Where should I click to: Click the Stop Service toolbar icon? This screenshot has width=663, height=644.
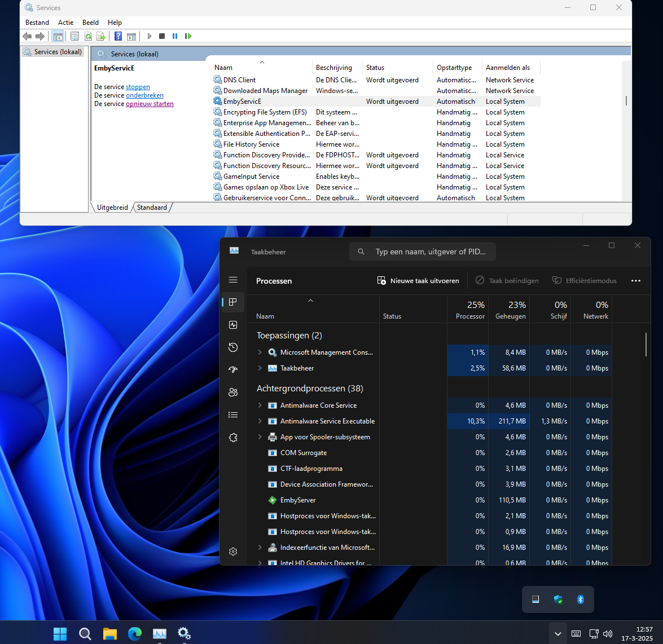(162, 36)
